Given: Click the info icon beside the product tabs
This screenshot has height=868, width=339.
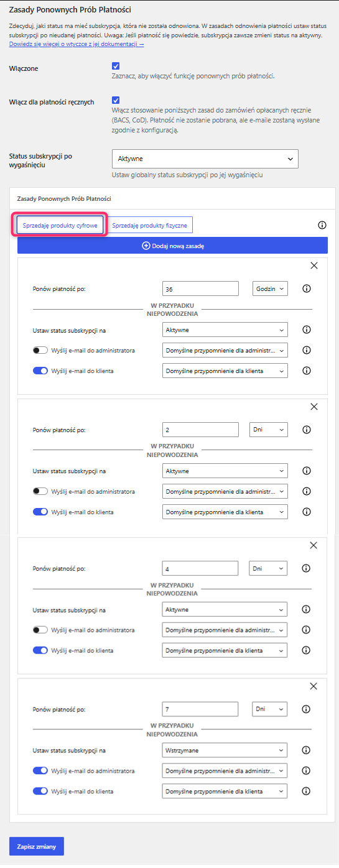Looking at the screenshot, I should (x=322, y=225).
